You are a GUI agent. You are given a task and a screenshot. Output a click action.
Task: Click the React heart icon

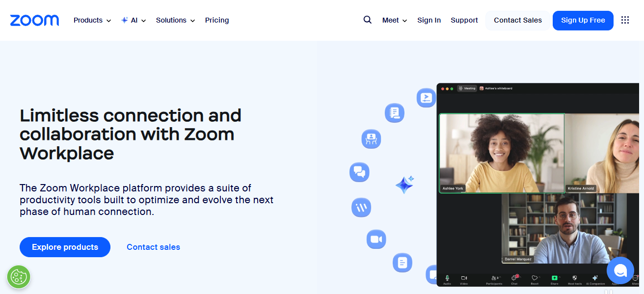click(x=535, y=278)
